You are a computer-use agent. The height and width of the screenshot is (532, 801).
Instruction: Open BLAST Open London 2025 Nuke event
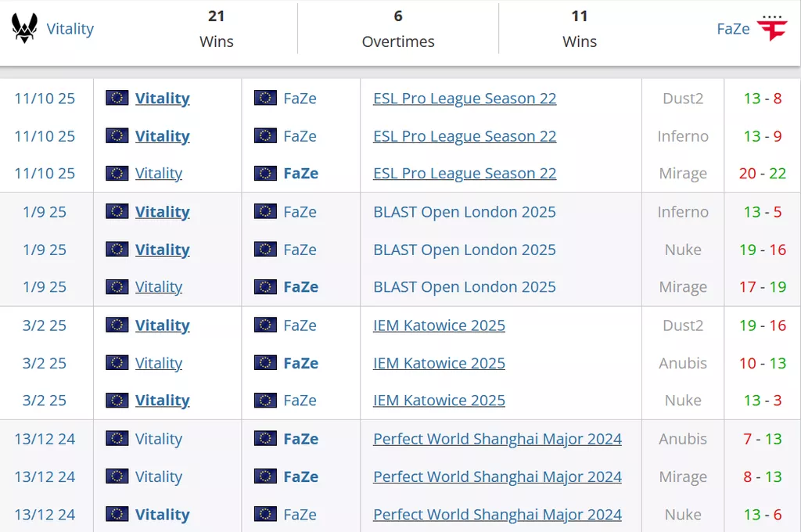465,250
